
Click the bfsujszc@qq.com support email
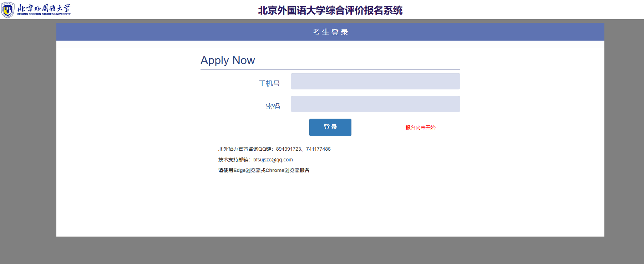coord(273,160)
